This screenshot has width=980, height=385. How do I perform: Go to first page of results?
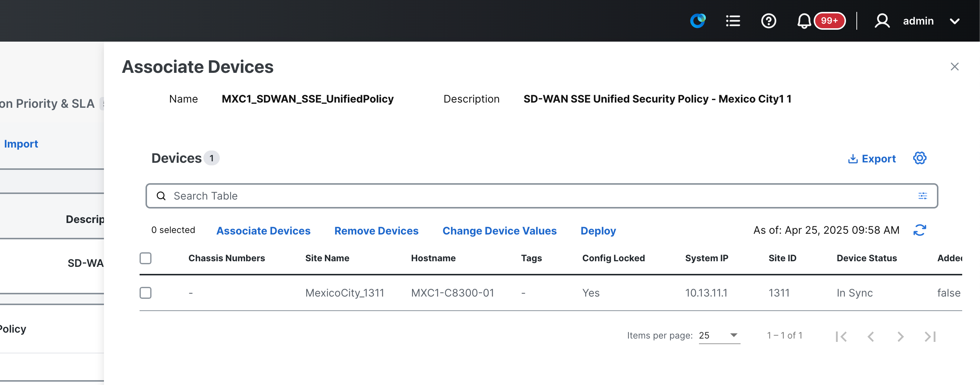[841, 336]
